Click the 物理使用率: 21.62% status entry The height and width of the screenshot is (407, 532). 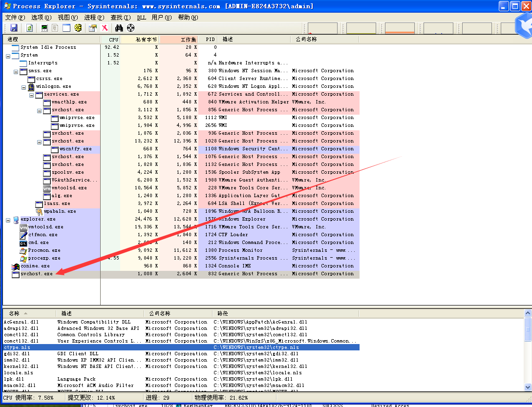(x=221, y=398)
